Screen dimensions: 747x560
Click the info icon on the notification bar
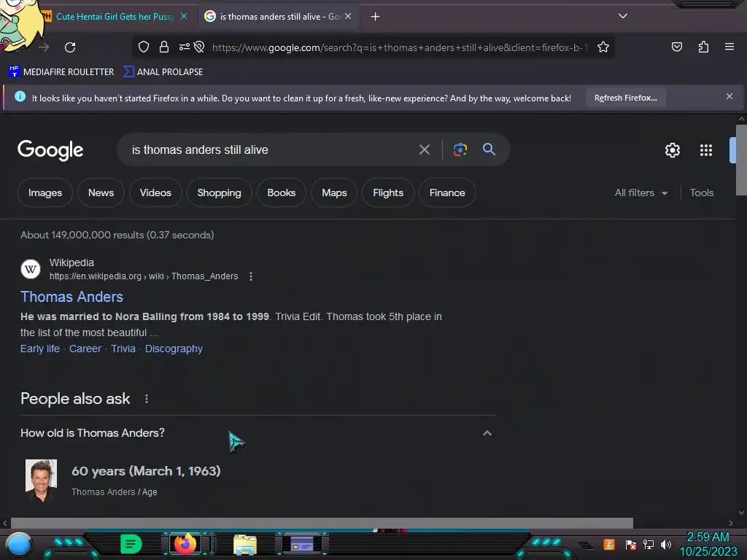coord(20,97)
